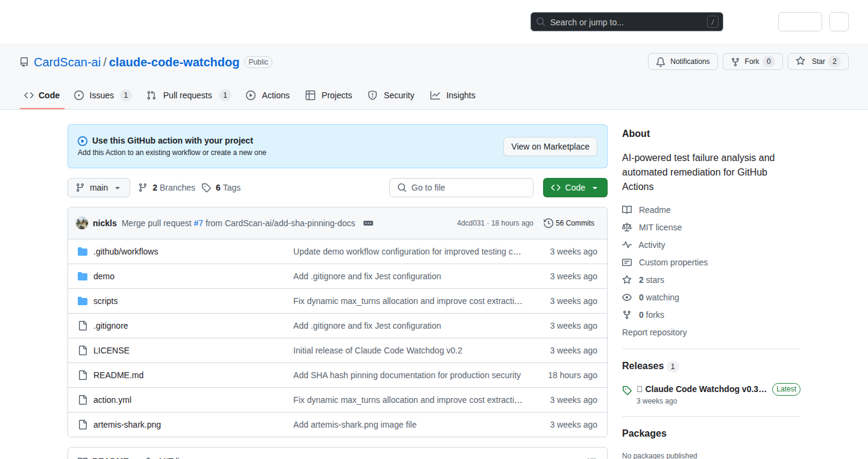The width and height of the screenshot is (868, 459).
Task: Click the action.yml file icon
Action: click(x=83, y=400)
